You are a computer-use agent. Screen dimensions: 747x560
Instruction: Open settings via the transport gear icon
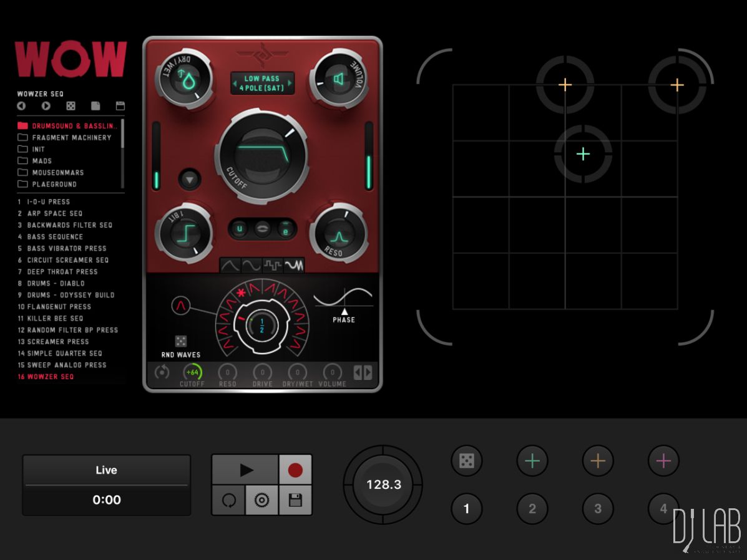(x=261, y=500)
